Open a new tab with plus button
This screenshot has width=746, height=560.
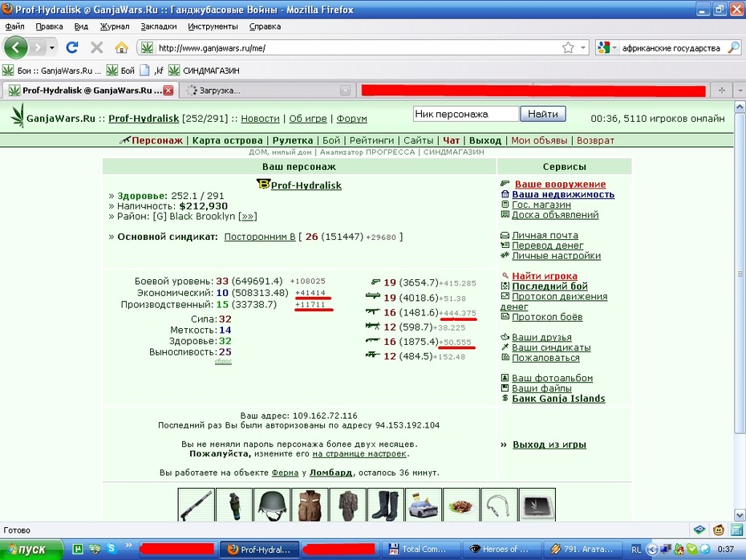[722, 90]
